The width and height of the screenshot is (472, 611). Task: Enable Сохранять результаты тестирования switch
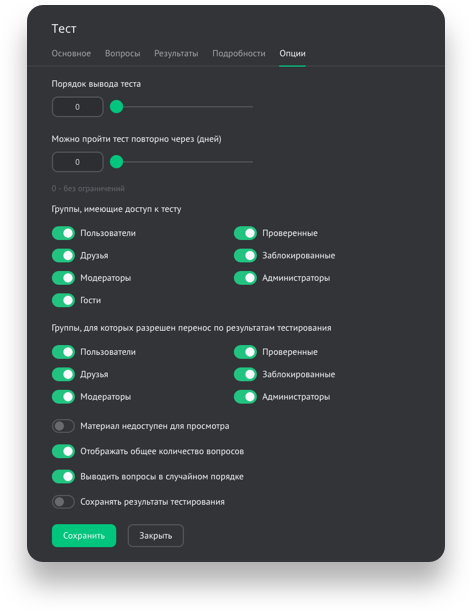(x=63, y=502)
